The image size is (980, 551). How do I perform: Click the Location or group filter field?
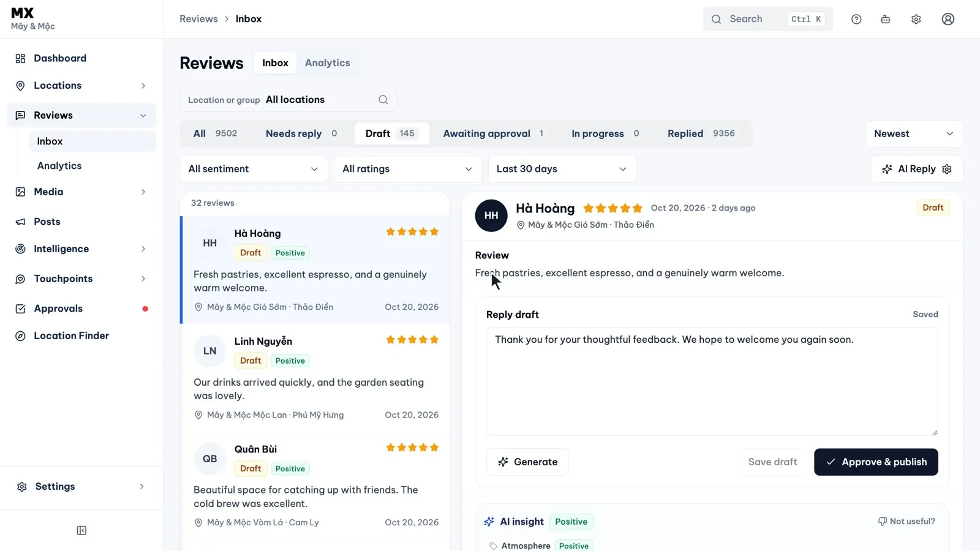[288, 100]
